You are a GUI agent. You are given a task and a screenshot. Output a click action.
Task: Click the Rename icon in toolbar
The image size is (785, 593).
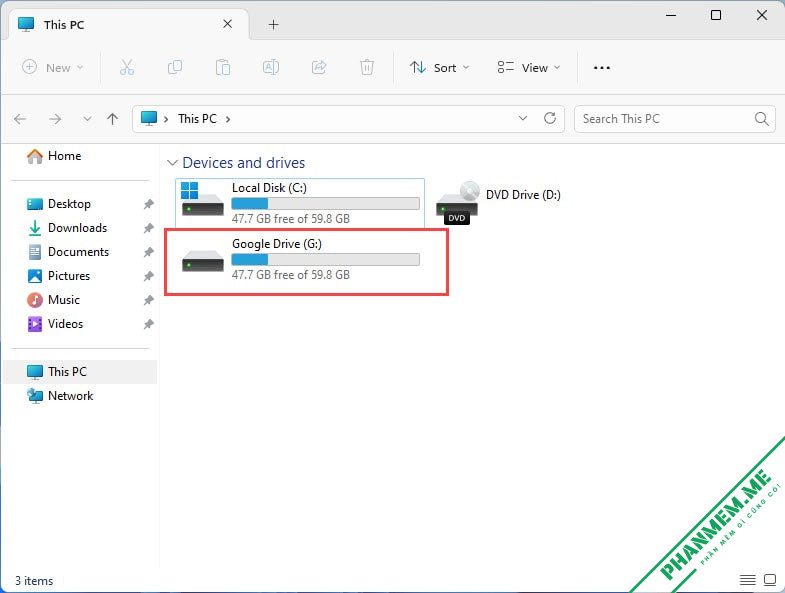click(x=271, y=67)
